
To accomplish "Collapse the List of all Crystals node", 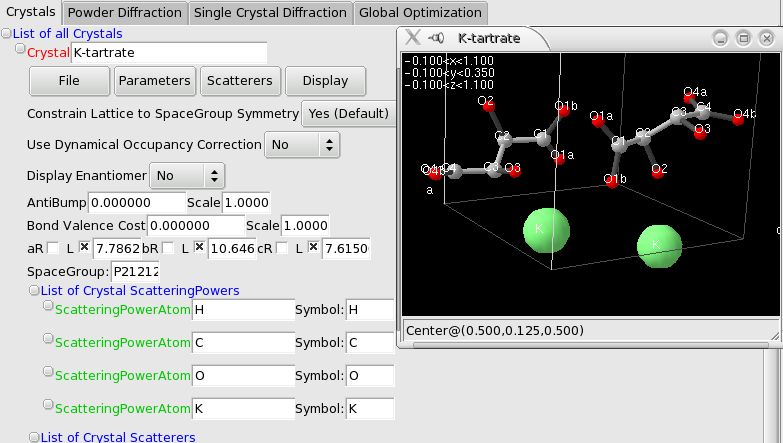I will pyautogui.click(x=6, y=33).
